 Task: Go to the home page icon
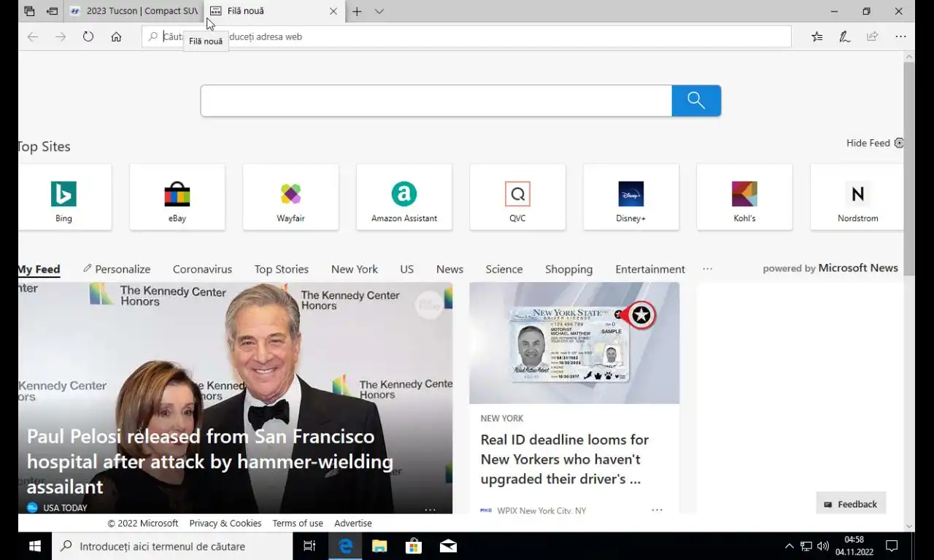pyautogui.click(x=116, y=36)
